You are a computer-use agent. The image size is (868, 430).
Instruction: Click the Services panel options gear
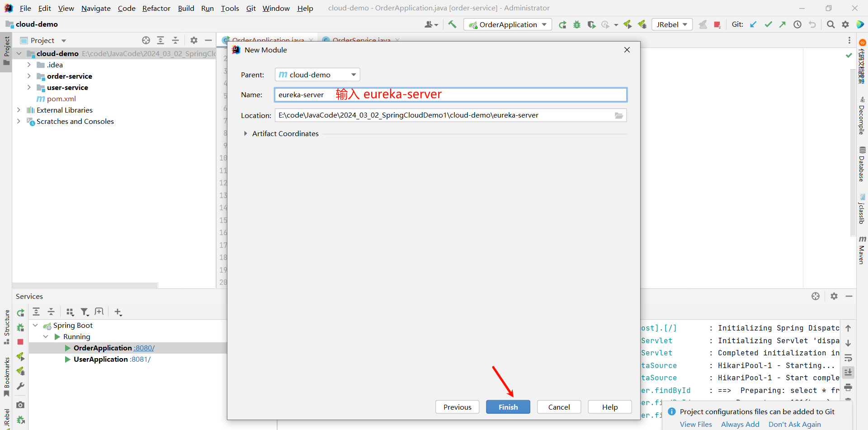point(834,296)
